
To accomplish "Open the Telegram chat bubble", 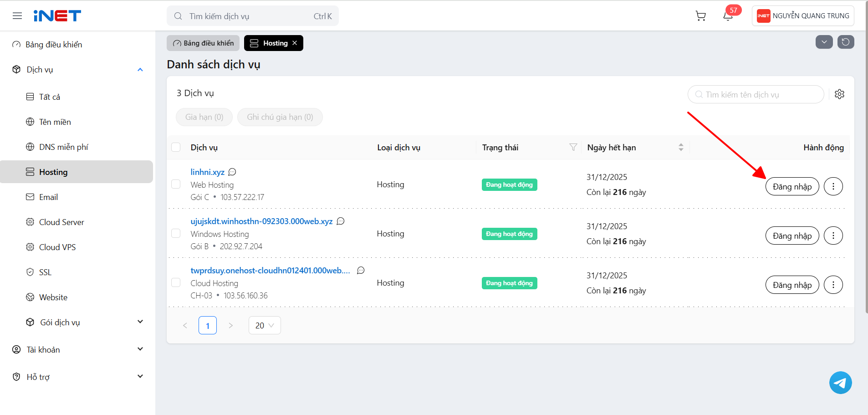I will [840, 383].
